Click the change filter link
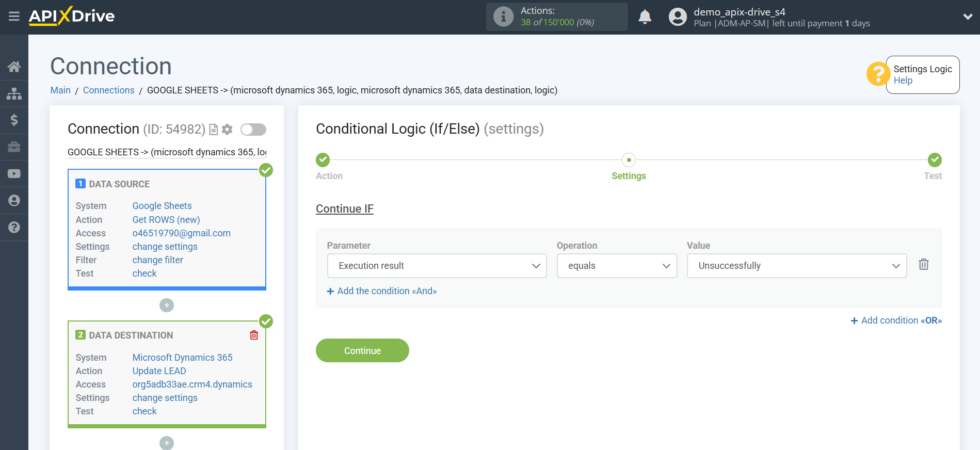 click(158, 260)
